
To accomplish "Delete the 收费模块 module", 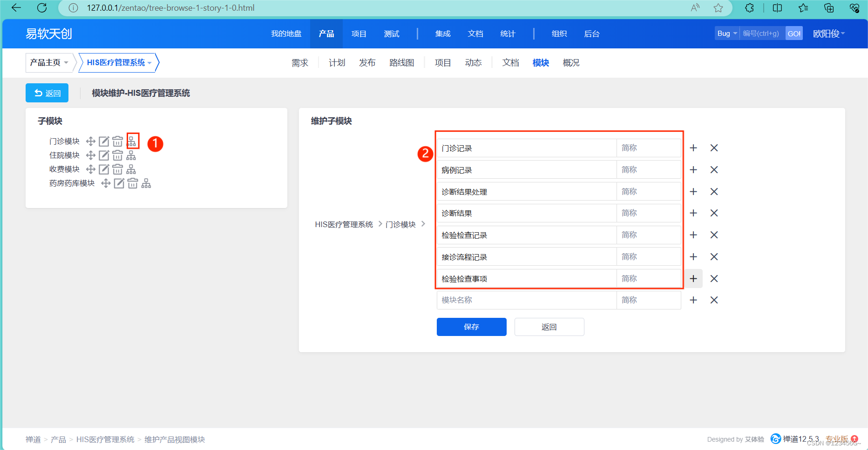I will pos(118,169).
